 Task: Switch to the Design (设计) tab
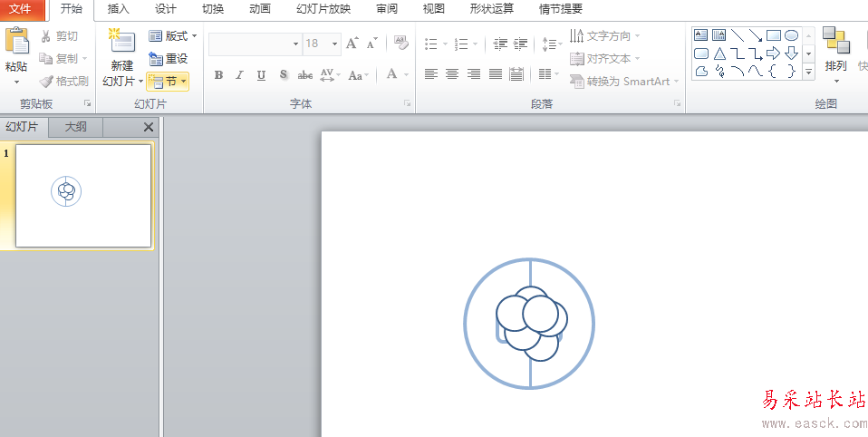coord(166,9)
